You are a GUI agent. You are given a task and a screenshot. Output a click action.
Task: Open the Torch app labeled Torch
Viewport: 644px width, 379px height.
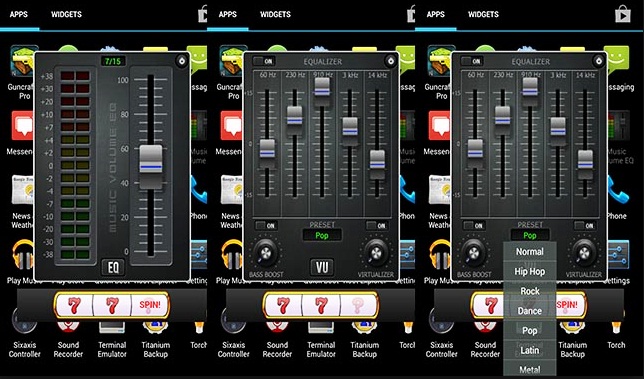click(x=616, y=336)
